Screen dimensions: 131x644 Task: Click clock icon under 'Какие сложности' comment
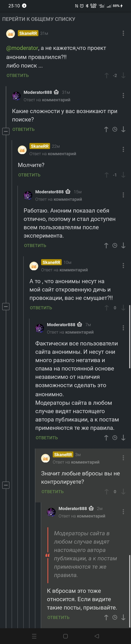point(115,129)
